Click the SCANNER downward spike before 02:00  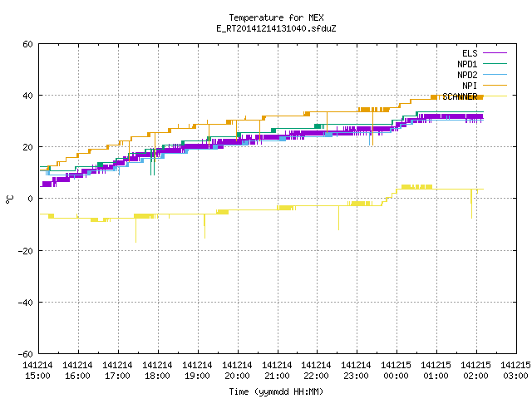tap(471, 204)
